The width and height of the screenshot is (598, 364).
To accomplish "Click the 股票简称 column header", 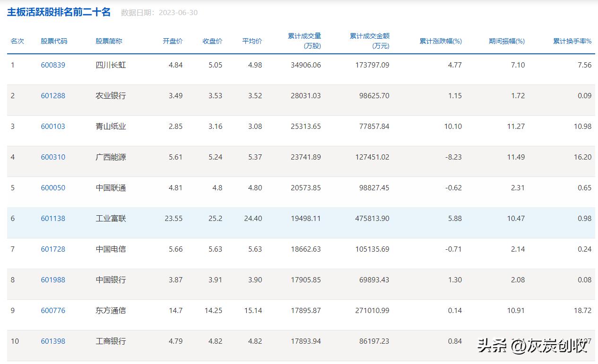I will click(x=109, y=41).
